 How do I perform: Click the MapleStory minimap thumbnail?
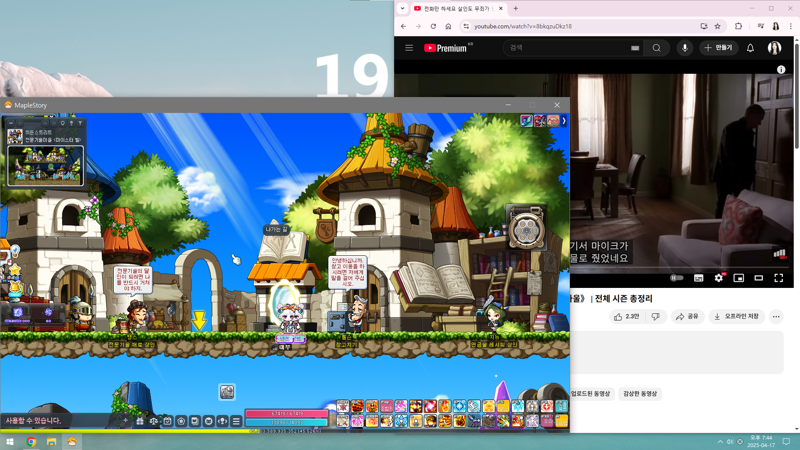[45, 165]
